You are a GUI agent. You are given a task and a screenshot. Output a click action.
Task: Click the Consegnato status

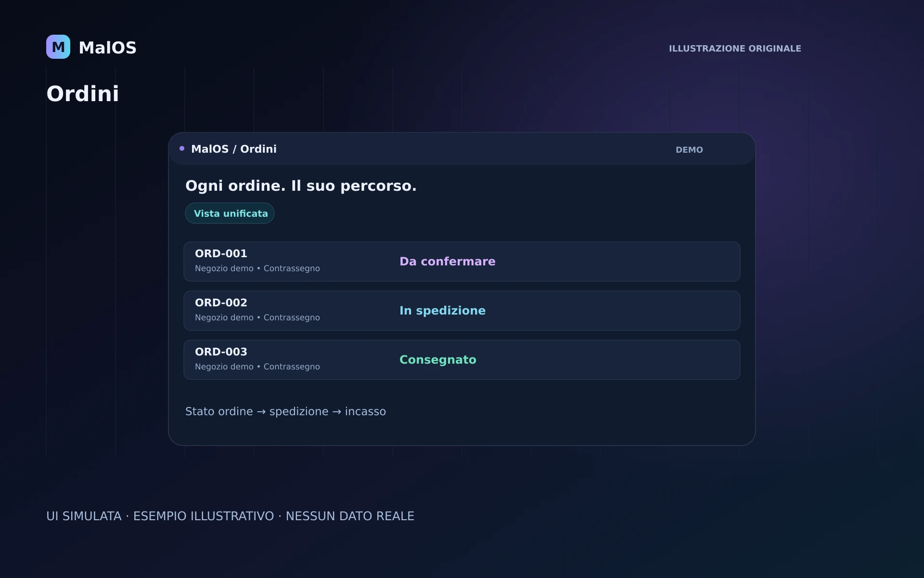point(438,360)
